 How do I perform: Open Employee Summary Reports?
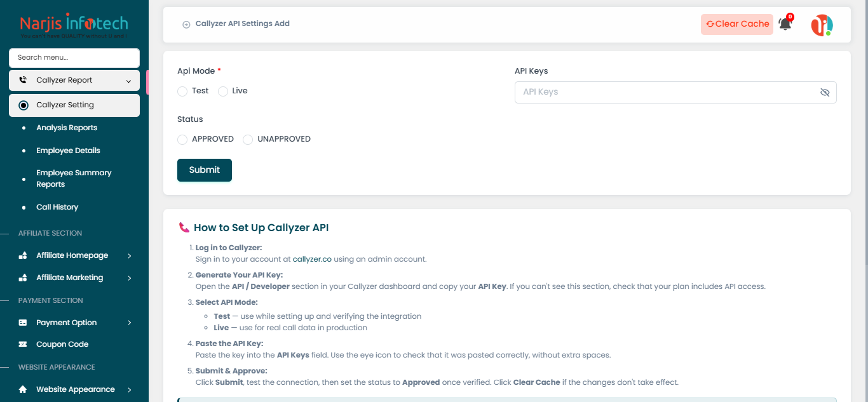74,178
